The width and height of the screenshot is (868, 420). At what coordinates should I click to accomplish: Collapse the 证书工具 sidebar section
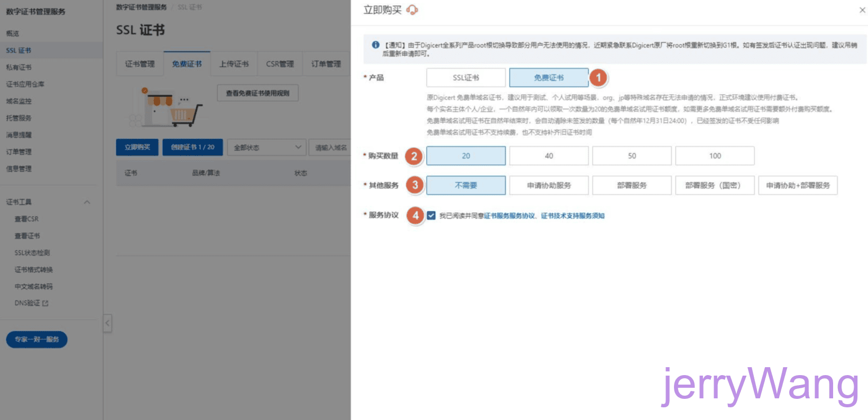pyautogui.click(x=87, y=202)
